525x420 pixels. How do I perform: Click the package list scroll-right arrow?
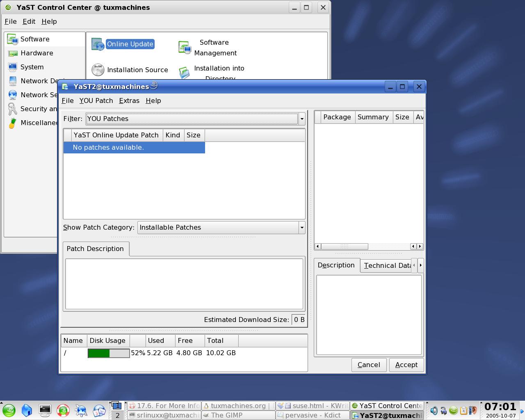(420, 247)
